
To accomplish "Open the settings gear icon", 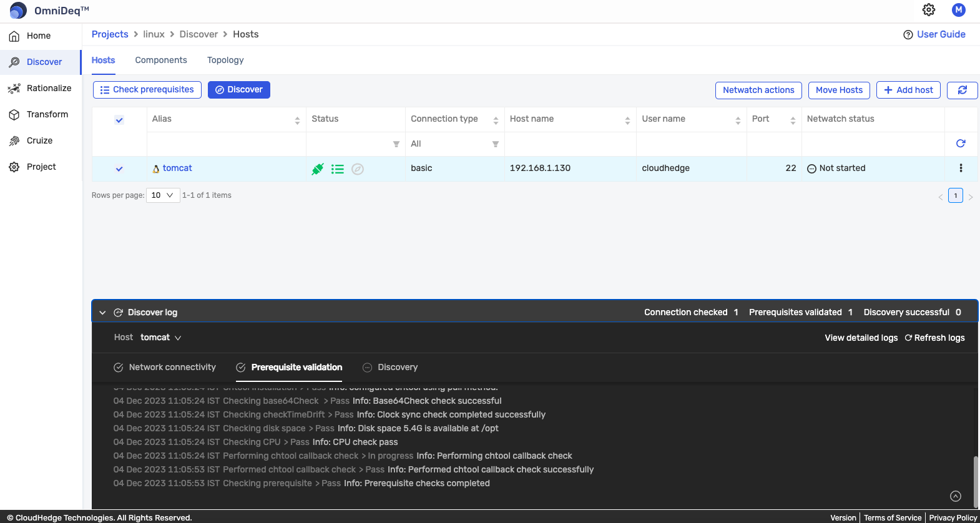I will pos(929,10).
